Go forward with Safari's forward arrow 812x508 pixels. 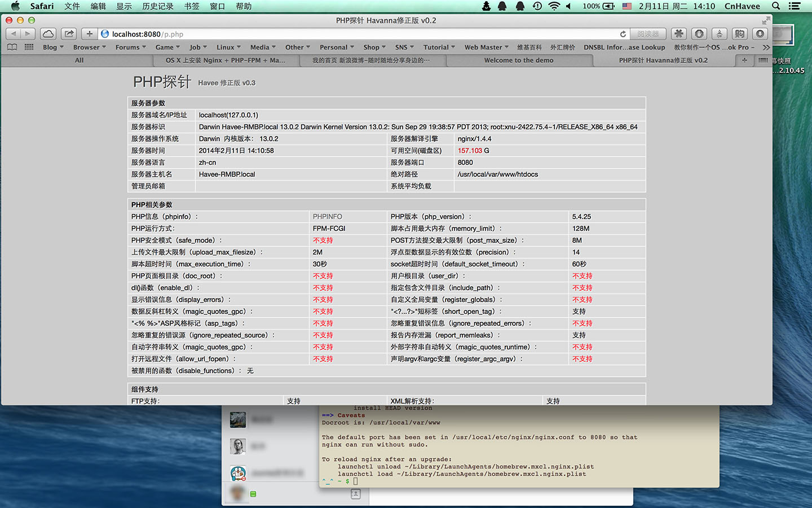coord(28,34)
